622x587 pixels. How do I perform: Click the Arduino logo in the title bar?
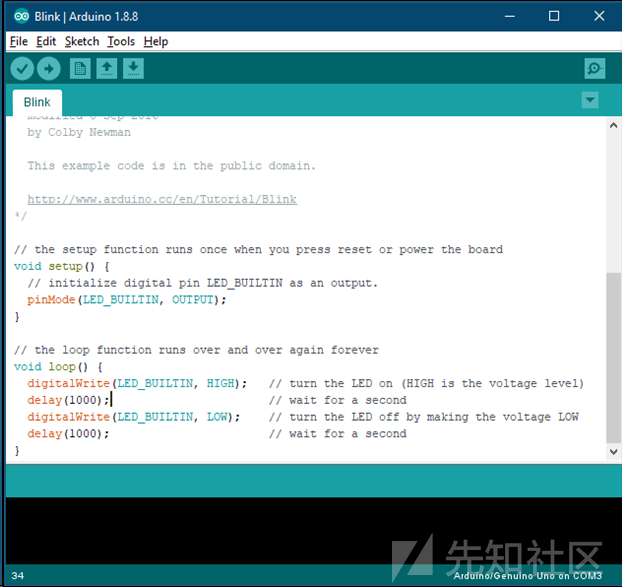point(21,16)
